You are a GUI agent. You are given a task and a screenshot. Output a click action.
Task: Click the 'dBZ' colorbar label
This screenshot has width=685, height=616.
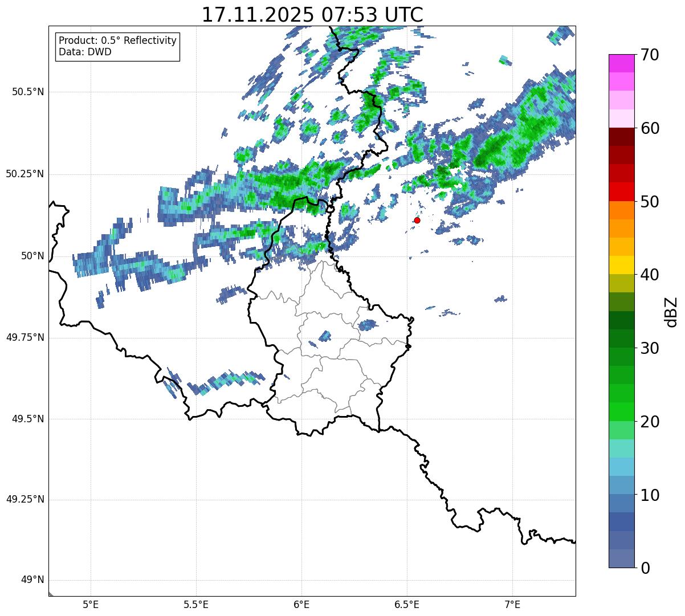pos(671,312)
